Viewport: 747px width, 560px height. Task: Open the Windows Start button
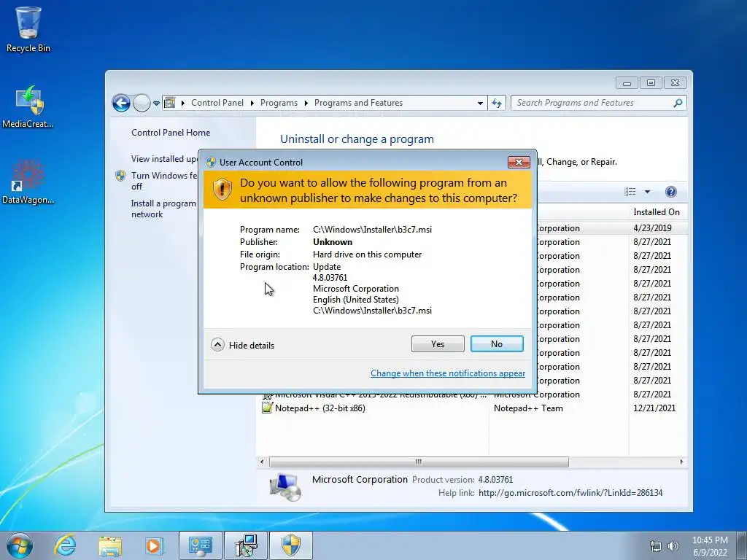pos(20,545)
